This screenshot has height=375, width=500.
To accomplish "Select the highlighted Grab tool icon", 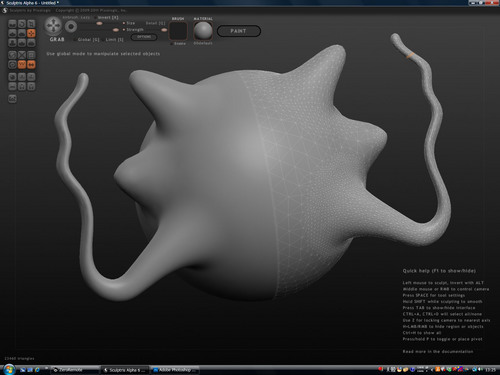I will pyautogui.click(x=31, y=33).
